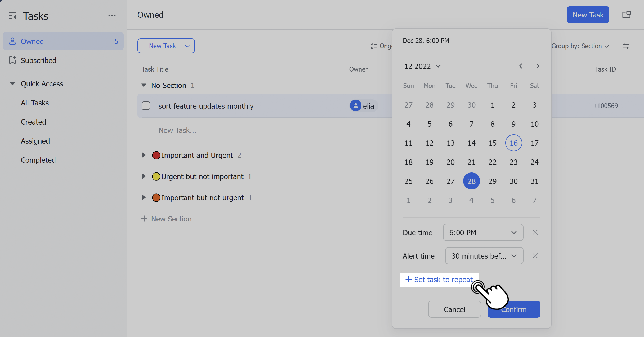Click the pop-out window icon top right
The width and height of the screenshot is (644, 337).
[627, 14]
